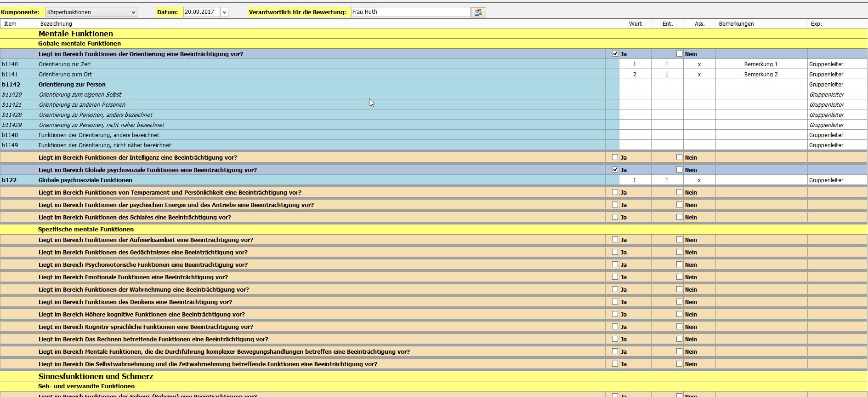Uncheck Ja for Funktionen der Orientierung
Image resolution: width=868 pixels, height=397 pixels.
coord(615,54)
